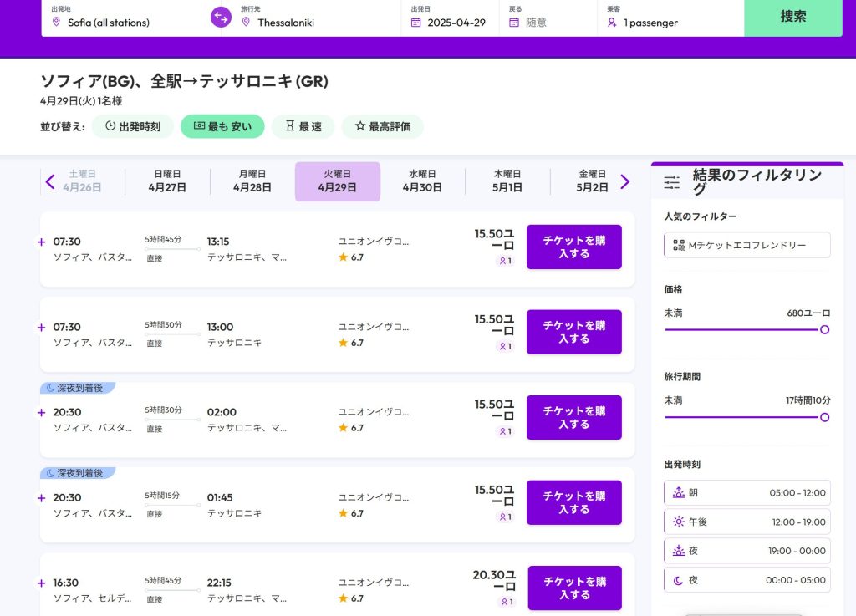The width and height of the screenshot is (856, 616).
Task: Click the travel duration slider handle
Action: pos(824,417)
